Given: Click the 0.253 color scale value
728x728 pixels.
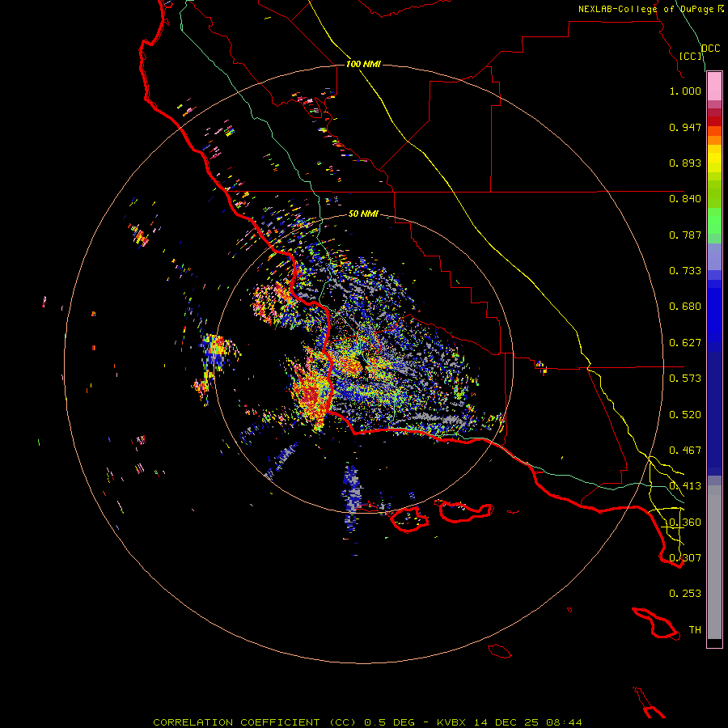Looking at the screenshot, I should tap(685, 594).
